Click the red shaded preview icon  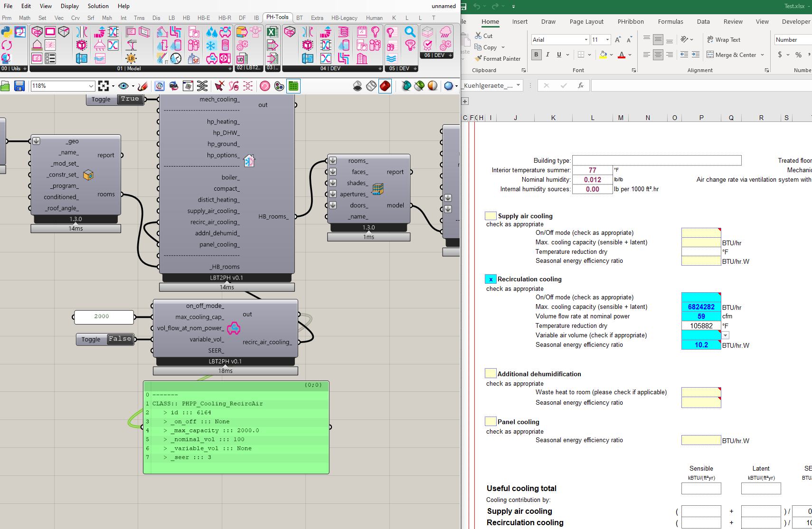coord(385,86)
